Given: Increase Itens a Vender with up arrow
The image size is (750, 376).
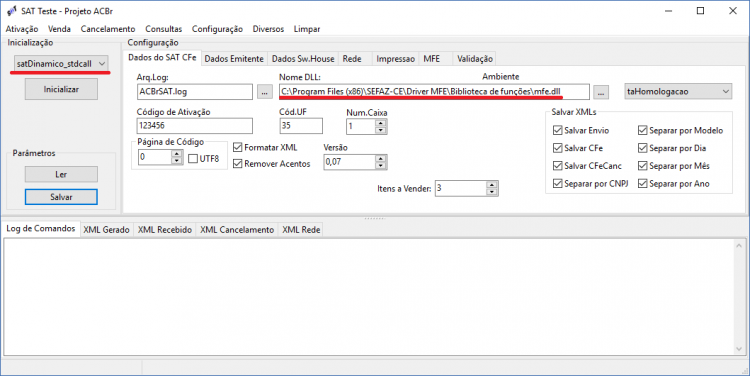Looking at the screenshot, I should [492, 185].
